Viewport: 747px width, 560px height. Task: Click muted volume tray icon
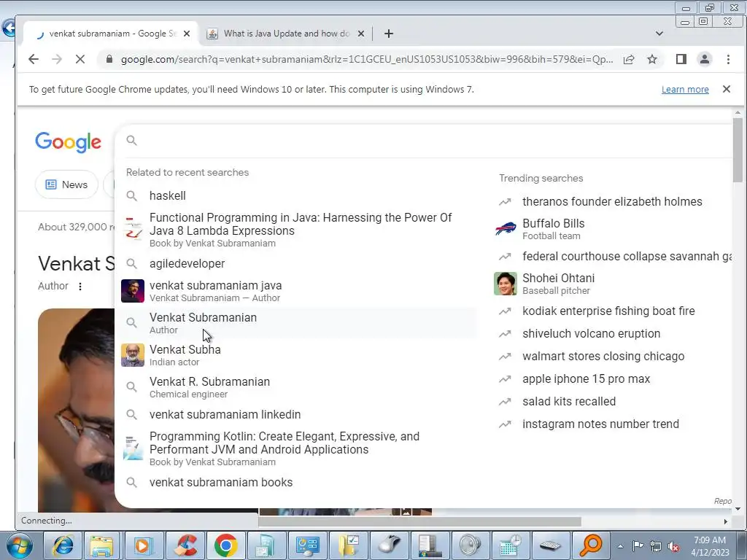pyautogui.click(x=673, y=546)
